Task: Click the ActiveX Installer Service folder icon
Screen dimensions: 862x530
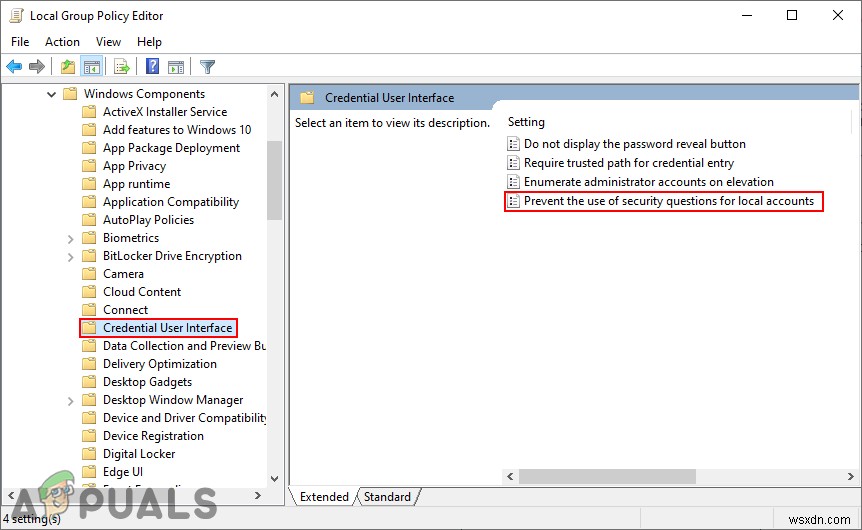Action: (89, 112)
